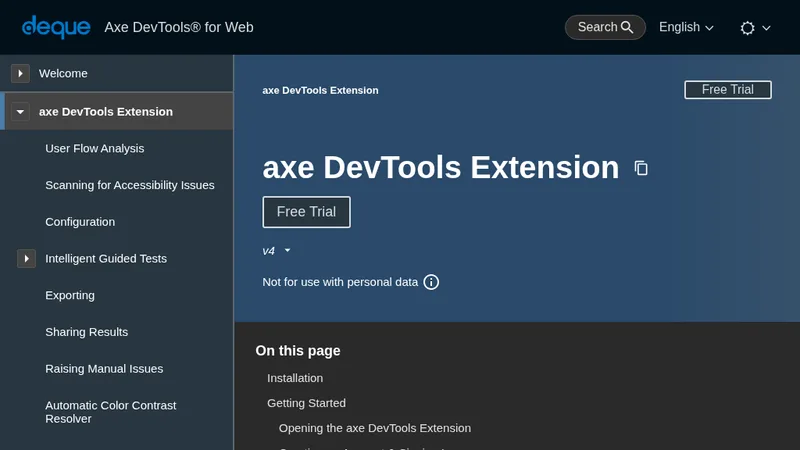
Task: Click Free Trial button below page title
Action: click(x=306, y=212)
